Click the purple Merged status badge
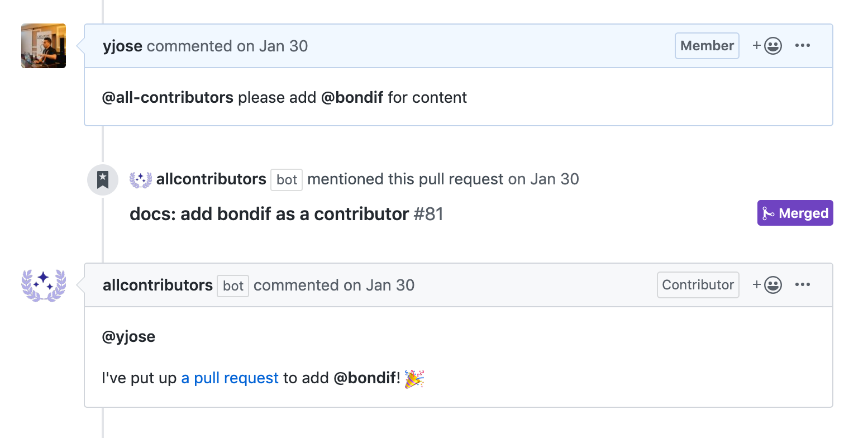The height and width of the screenshot is (438, 868). click(x=795, y=213)
